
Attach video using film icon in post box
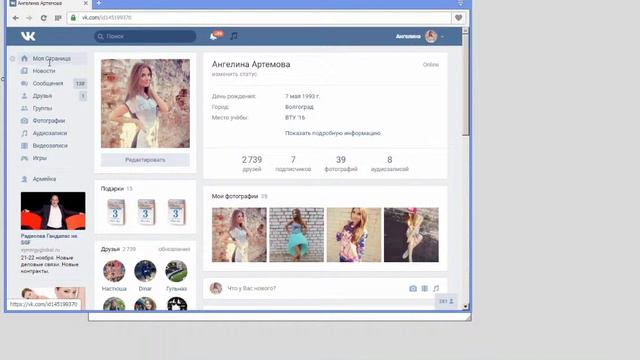pyautogui.click(x=424, y=288)
